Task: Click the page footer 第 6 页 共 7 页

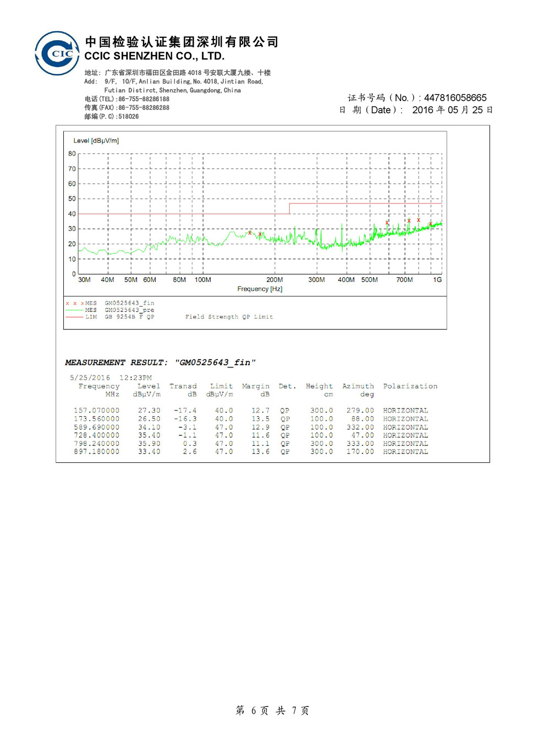Action: click(272, 710)
